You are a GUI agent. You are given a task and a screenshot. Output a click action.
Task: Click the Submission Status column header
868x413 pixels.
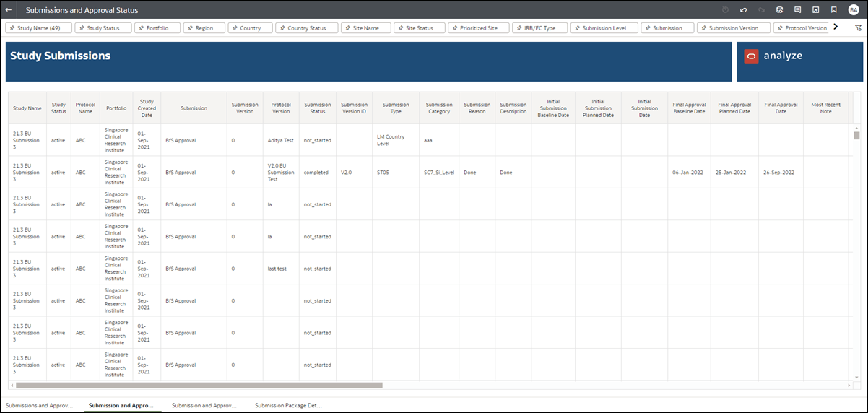(x=318, y=108)
